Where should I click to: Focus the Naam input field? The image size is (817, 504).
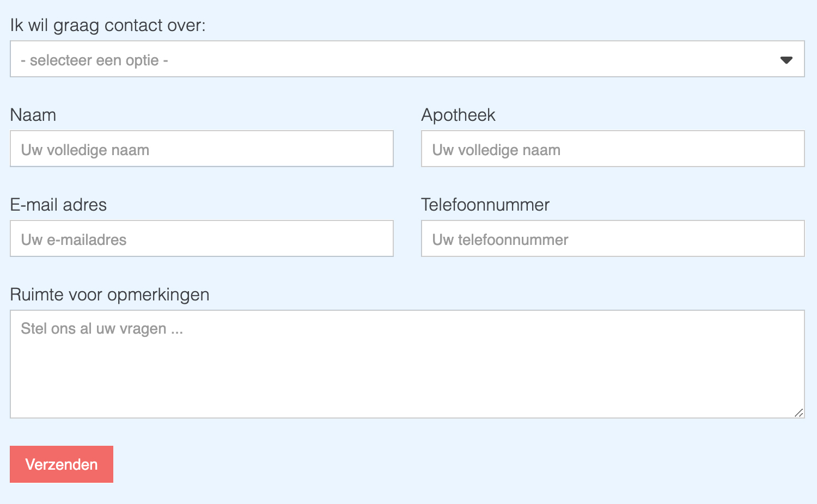pyautogui.click(x=202, y=149)
